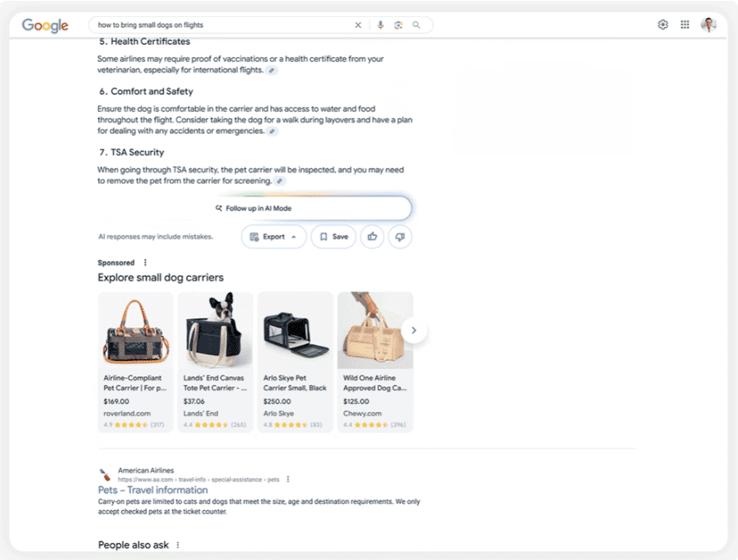
Task: Open the Sponsored three-dot options menu
Action: click(x=145, y=263)
